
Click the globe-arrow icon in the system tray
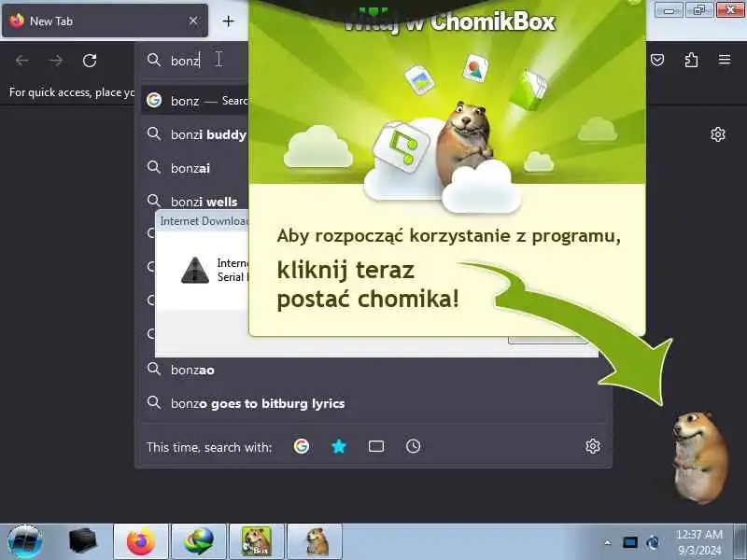coord(653,542)
